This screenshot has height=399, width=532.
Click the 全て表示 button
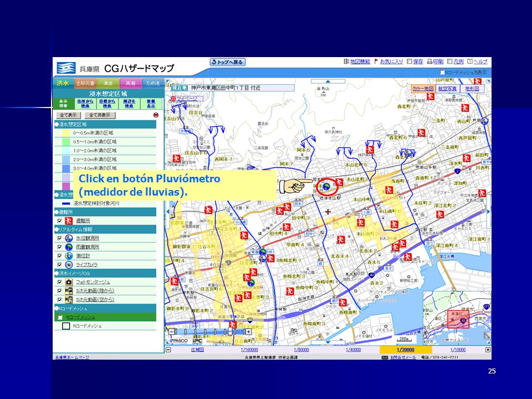click(x=68, y=115)
